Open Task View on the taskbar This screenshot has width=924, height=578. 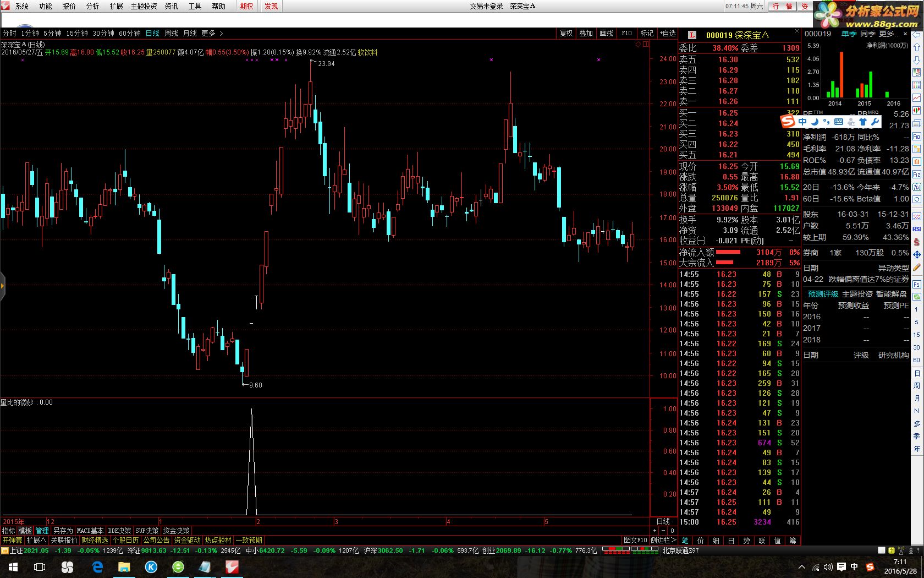click(x=40, y=566)
